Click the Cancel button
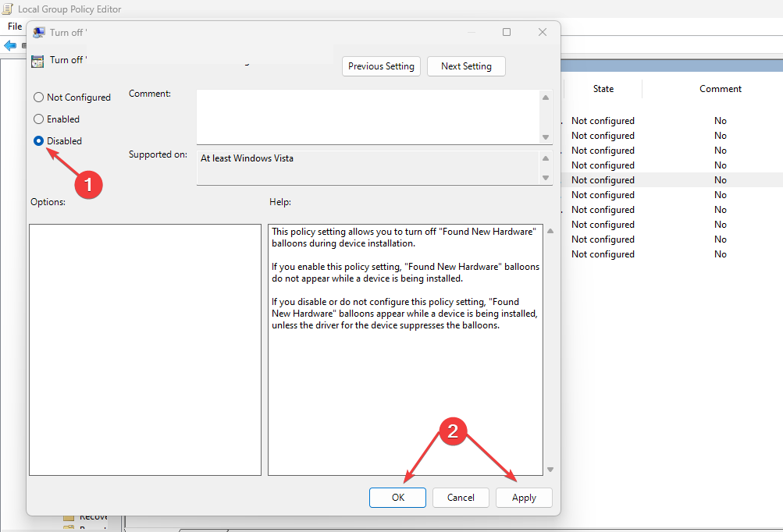 (x=461, y=498)
